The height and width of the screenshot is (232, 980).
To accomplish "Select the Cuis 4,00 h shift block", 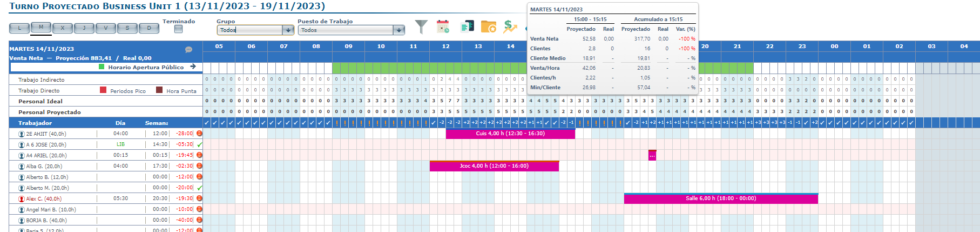I will [510, 134].
